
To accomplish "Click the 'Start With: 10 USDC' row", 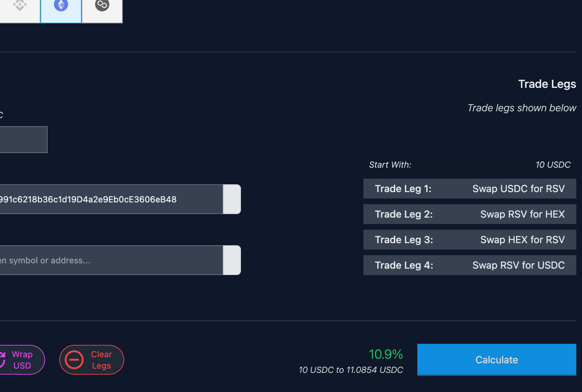I will 470,165.
